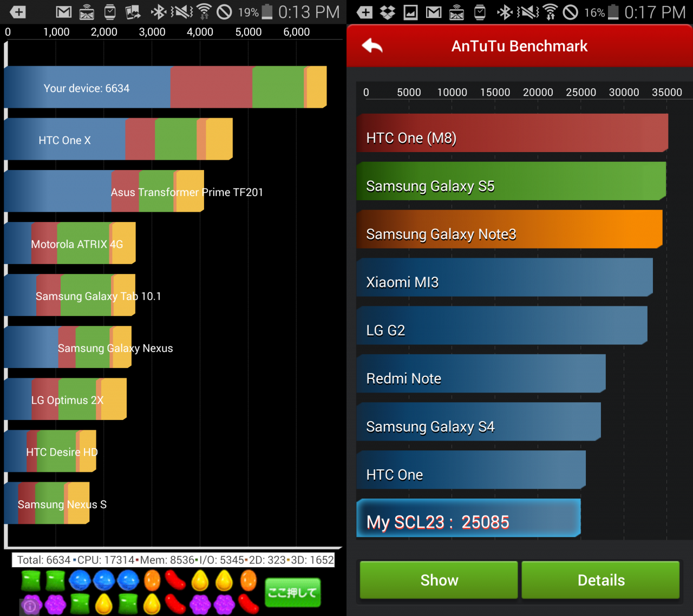693x616 pixels.
Task: Select the 'My SCL23 : 25085' bar
Action: [469, 518]
